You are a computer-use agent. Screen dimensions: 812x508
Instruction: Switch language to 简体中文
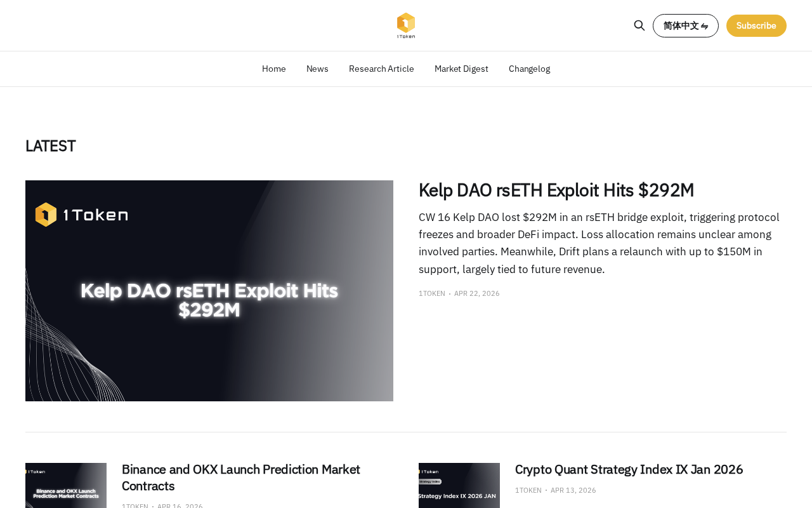coord(685,25)
